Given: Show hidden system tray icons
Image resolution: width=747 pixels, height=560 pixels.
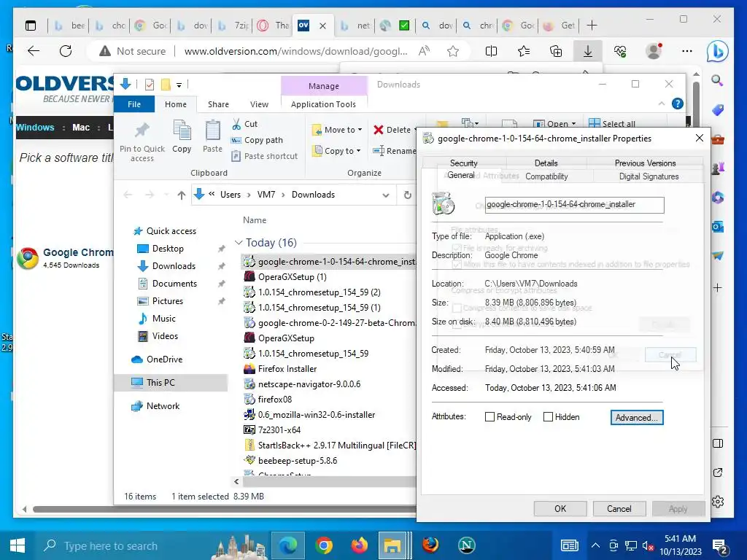Looking at the screenshot, I should pyautogui.click(x=595, y=545).
